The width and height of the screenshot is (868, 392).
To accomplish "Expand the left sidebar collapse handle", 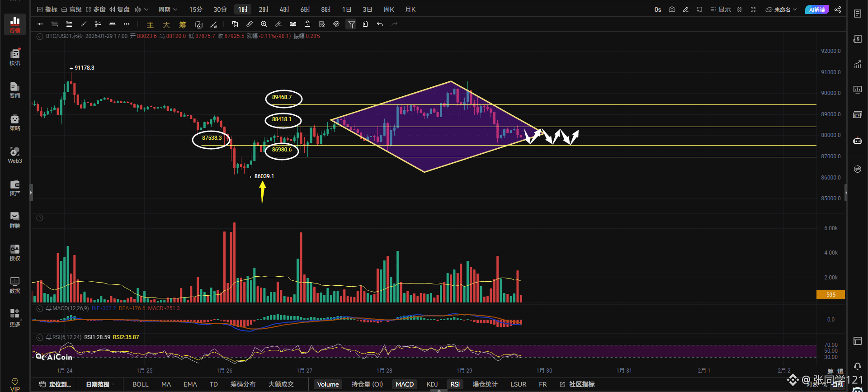I will pos(31,193).
